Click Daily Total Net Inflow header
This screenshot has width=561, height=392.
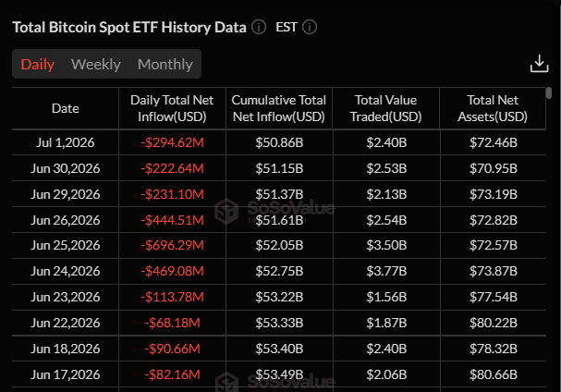tap(172, 108)
